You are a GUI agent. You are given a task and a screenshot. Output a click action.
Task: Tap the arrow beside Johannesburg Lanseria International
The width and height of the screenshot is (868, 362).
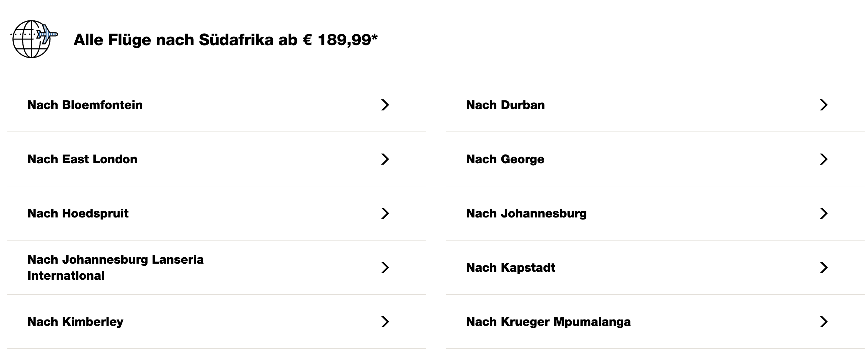coord(385,268)
